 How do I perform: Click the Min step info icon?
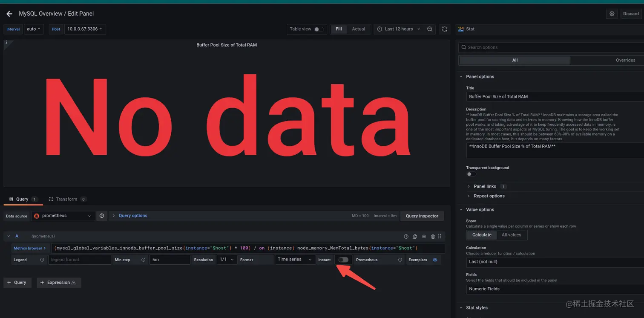(x=143, y=260)
